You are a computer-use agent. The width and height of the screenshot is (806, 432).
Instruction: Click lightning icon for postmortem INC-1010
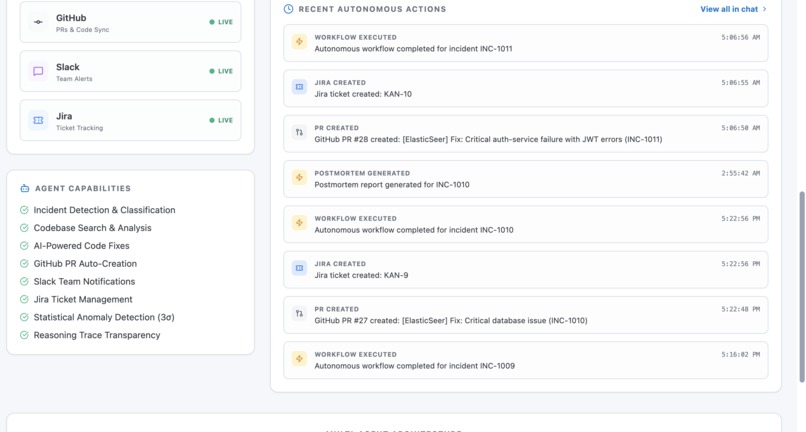[299, 177]
